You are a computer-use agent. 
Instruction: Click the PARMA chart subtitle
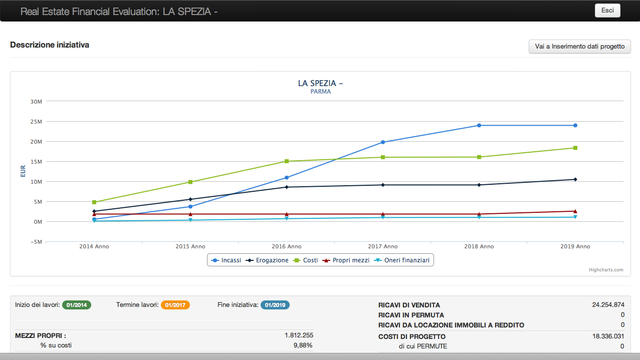click(320, 92)
